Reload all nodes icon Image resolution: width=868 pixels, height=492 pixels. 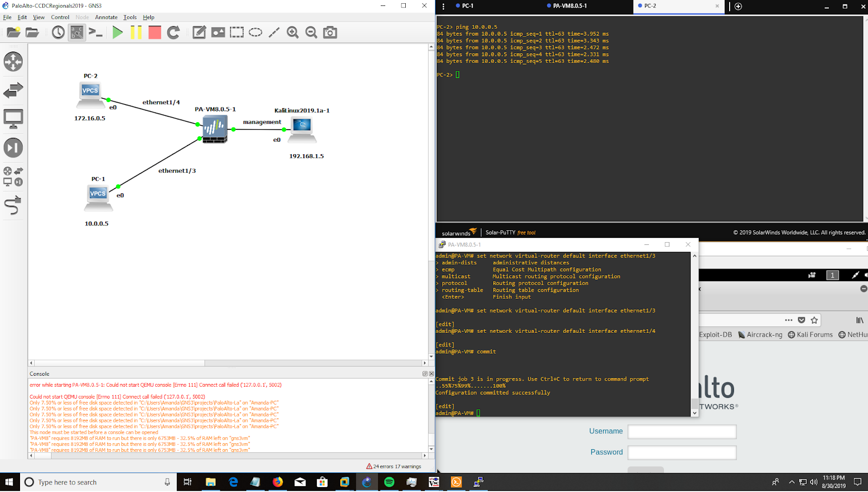click(174, 33)
